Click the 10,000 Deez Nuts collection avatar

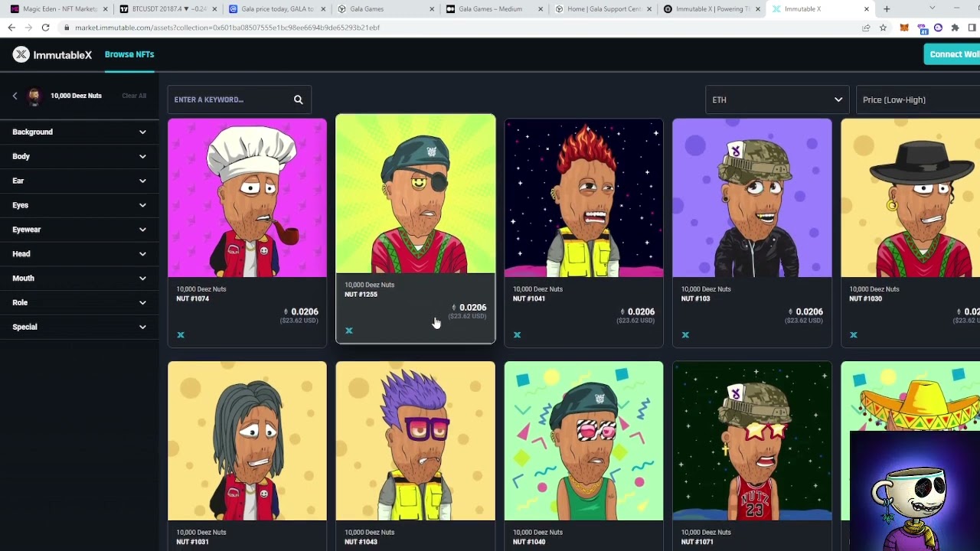tap(34, 96)
